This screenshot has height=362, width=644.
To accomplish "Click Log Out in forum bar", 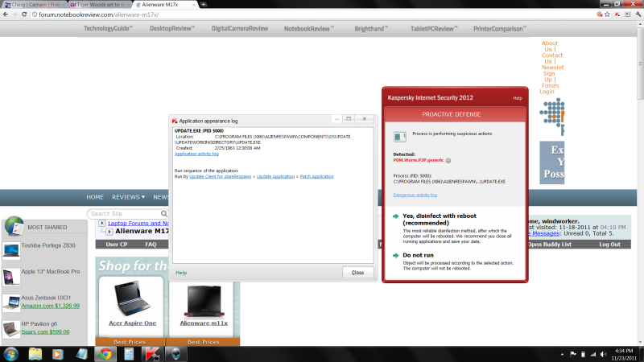I will 609,245.
